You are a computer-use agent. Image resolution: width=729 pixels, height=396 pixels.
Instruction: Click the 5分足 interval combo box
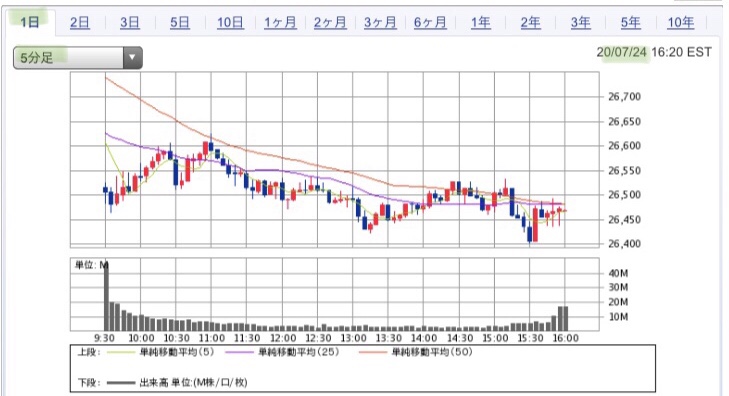[78, 58]
